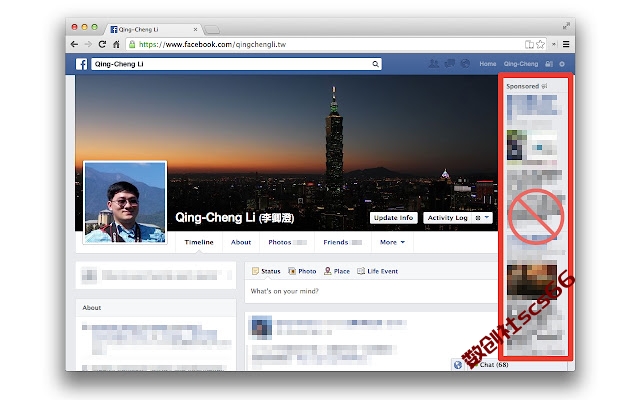Viewport: 640px width, 400px height.
Task: Click the fullscreen arrows icon of the window
Action: tap(566, 26)
